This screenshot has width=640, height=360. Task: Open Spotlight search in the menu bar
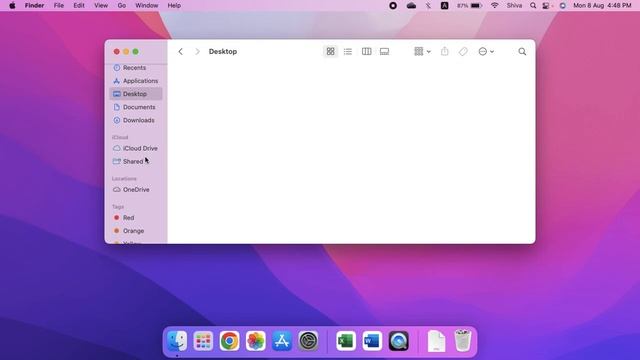point(533,6)
